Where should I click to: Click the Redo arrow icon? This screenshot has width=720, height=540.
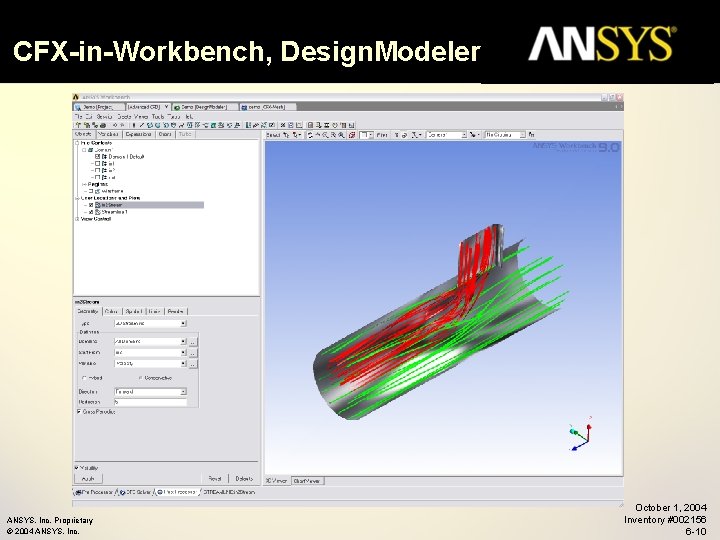click(x=122, y=125)
